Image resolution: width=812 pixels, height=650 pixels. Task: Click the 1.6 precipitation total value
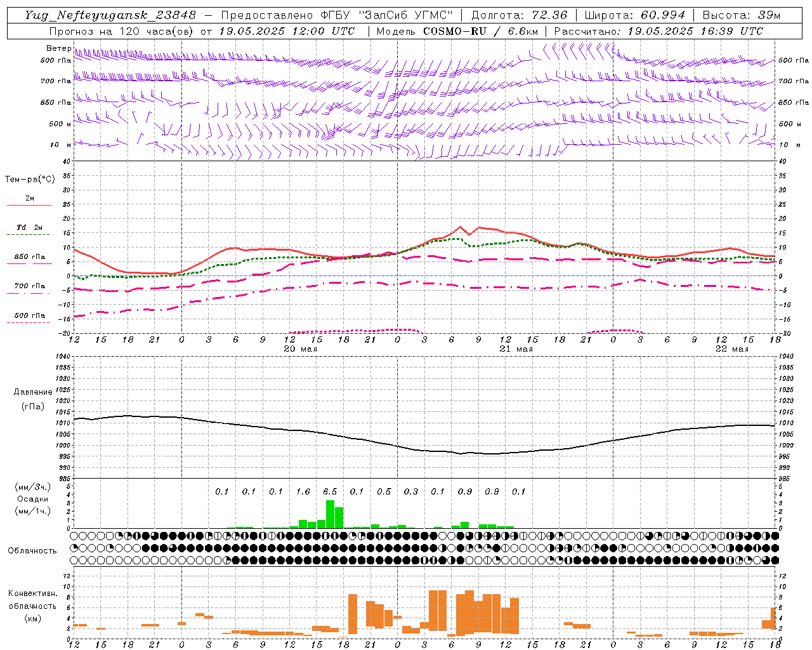click(303, 491)
